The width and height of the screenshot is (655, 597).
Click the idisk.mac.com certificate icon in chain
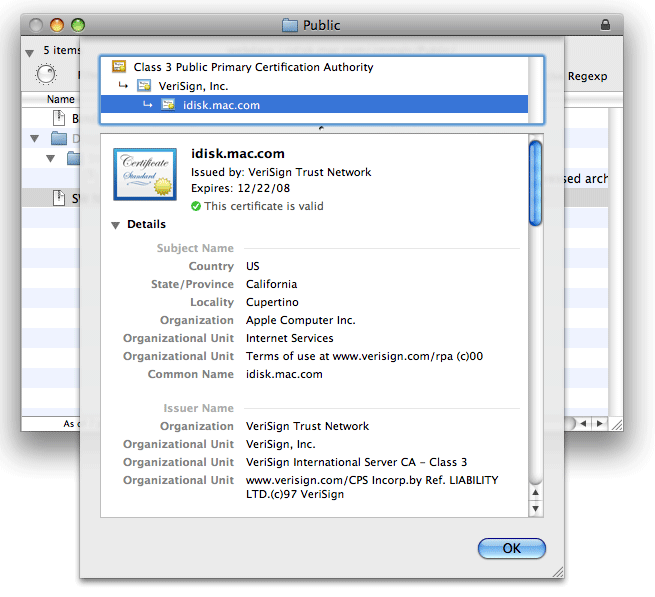tap(168, 105)
